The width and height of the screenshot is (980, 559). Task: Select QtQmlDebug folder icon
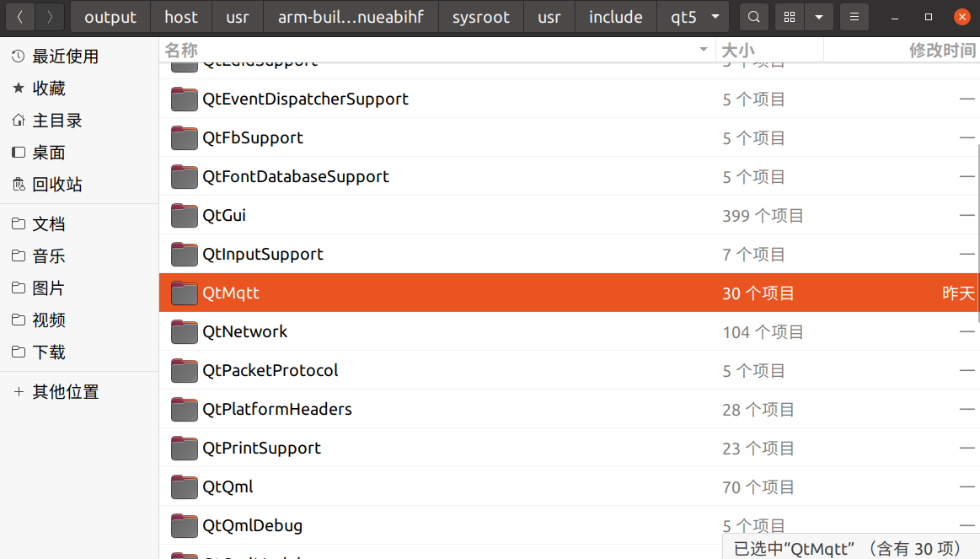(x=185, y=525)
